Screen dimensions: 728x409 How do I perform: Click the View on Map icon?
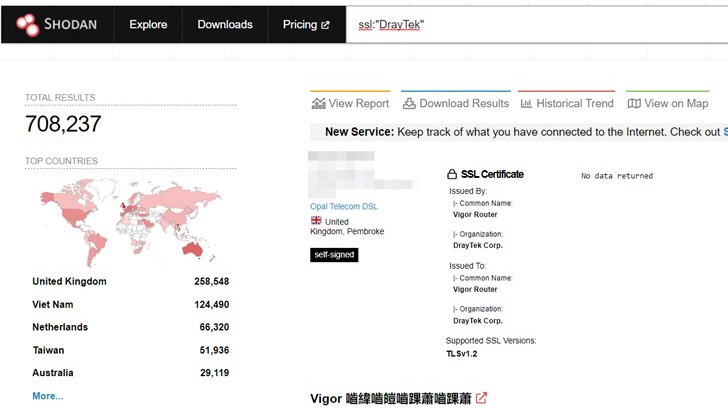pos(634,104)
